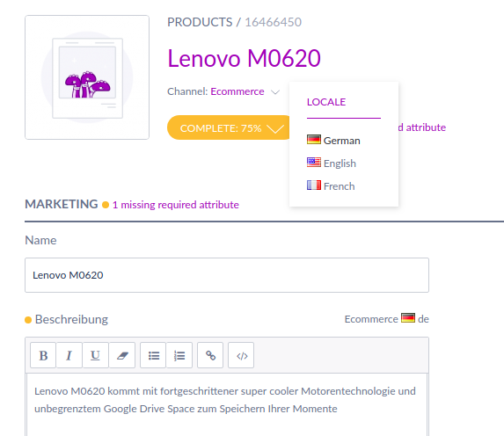
Task: Toggle bold formatting in the description editor
Action: tap(43, 355)
